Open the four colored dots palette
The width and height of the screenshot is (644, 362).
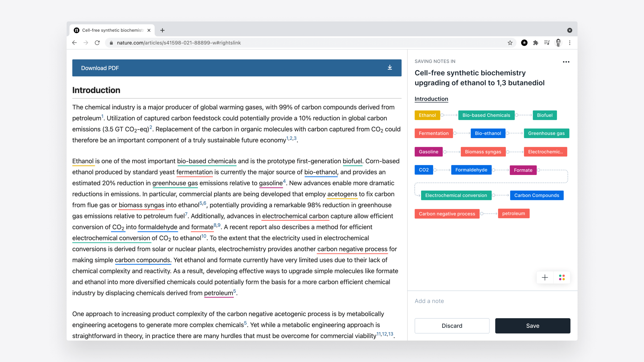point(562,277)
